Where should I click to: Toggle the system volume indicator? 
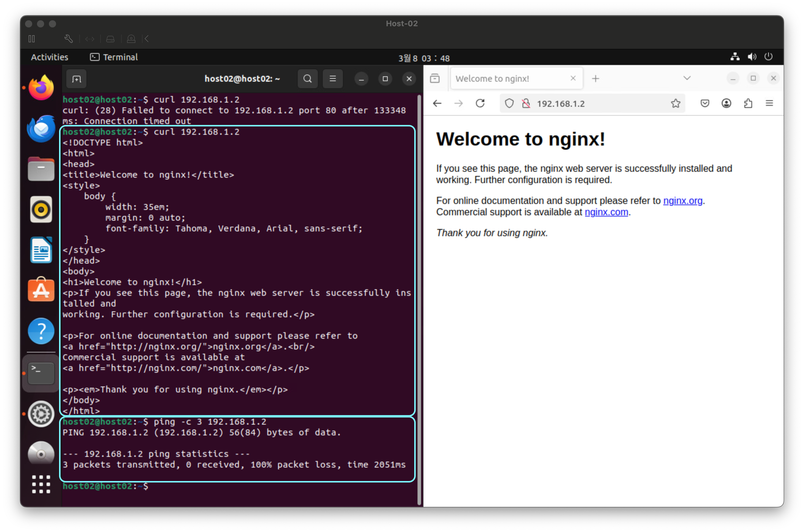point(752,57)
